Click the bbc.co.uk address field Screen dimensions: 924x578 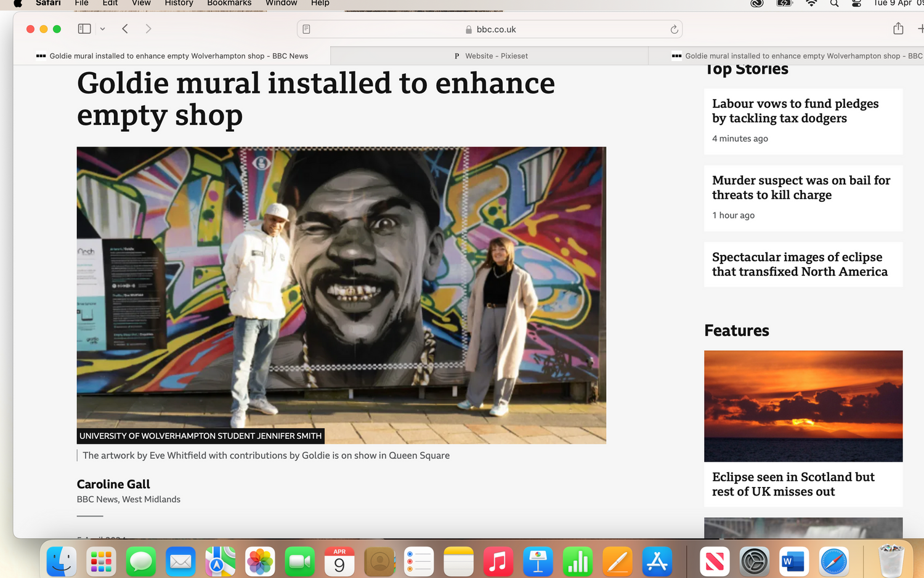coord(490,30)
